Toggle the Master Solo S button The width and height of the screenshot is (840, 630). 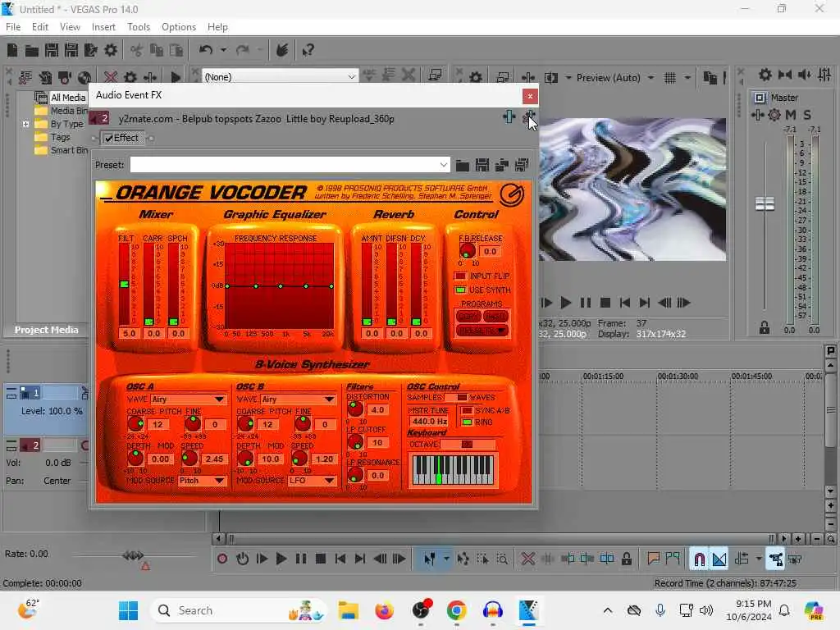(x=807, y=115)
